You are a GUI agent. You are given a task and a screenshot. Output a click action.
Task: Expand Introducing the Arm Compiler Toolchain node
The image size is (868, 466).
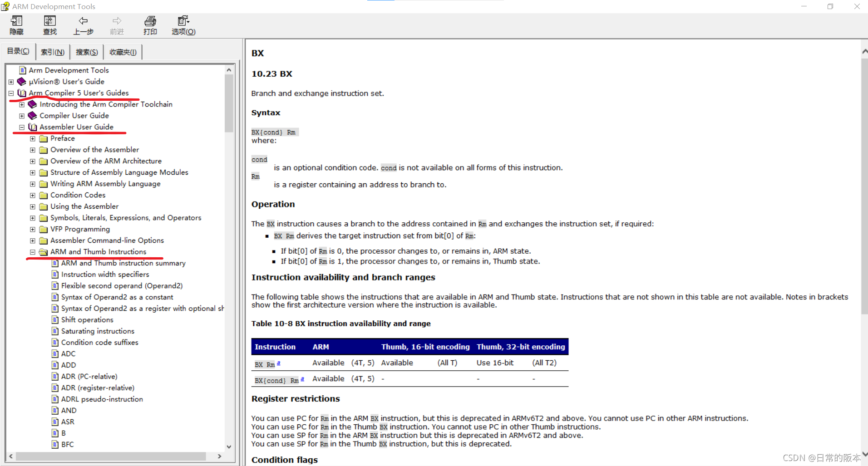click(22, 105)
